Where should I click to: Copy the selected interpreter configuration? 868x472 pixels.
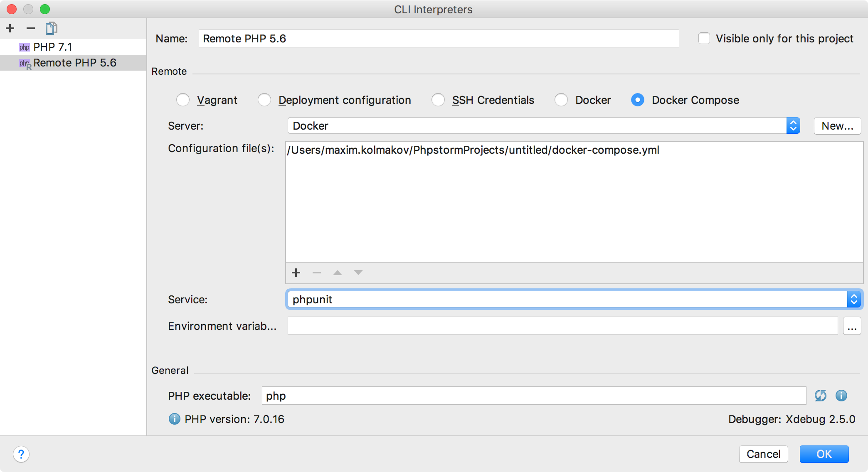pos(52,29)
